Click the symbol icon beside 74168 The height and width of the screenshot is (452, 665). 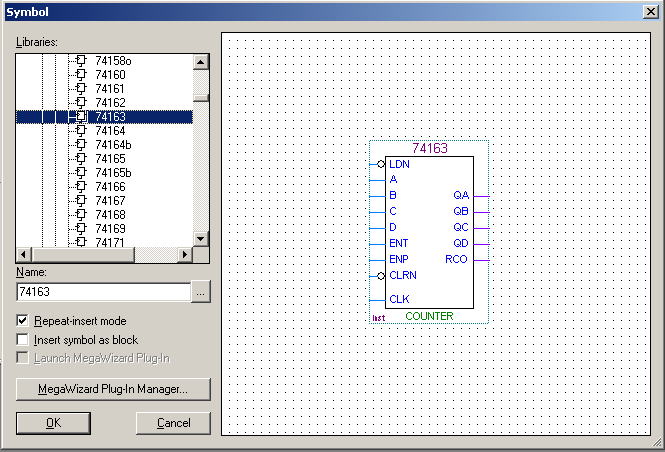81,215
